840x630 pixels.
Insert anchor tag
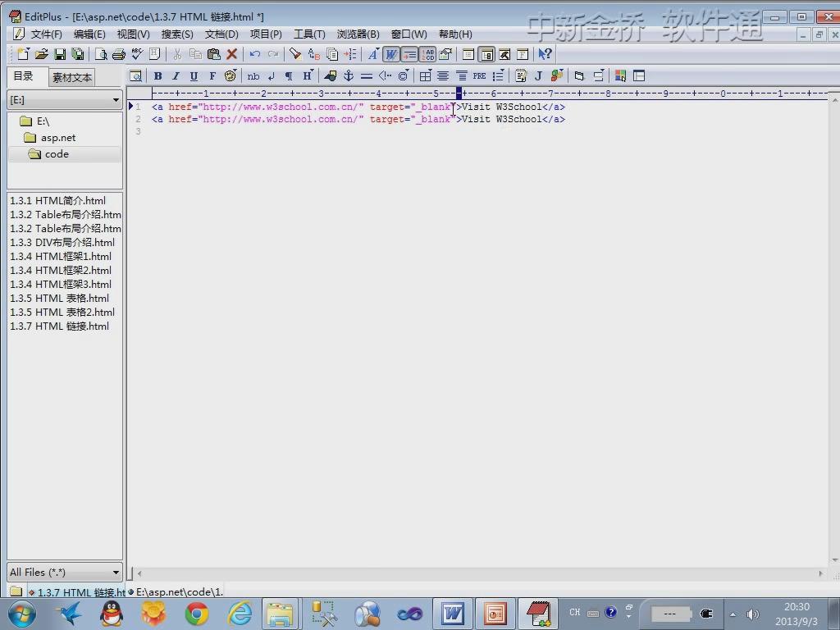click(348, 76)
